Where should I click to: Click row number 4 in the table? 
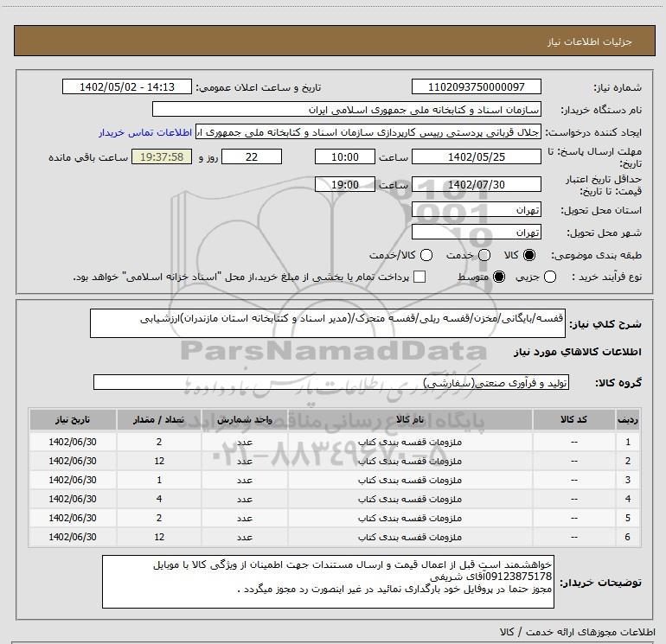[x=628, y=500]
